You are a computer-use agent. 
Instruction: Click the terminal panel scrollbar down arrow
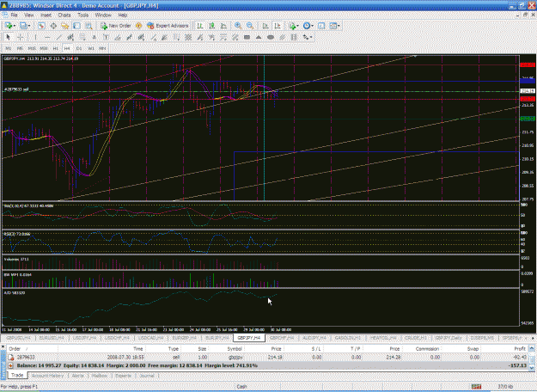pyautogui.click(x=532, y=367)
